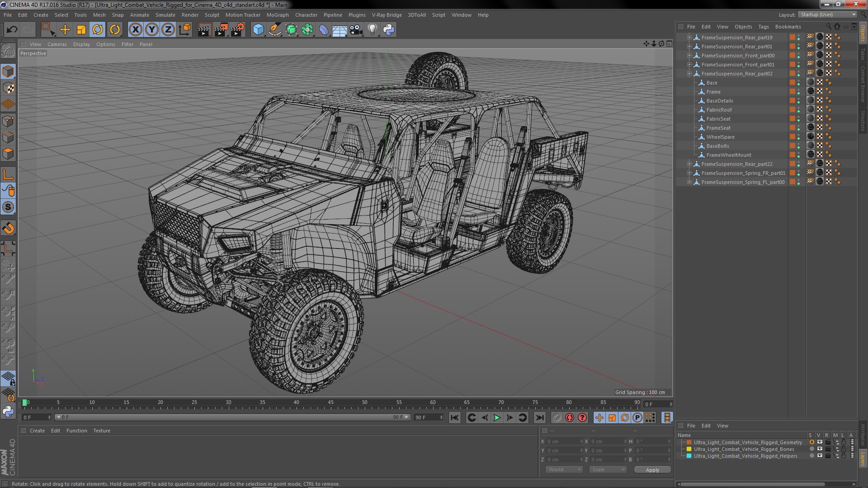
Task: Open the Python script icon in toolbar
Action: pos(389,30)
